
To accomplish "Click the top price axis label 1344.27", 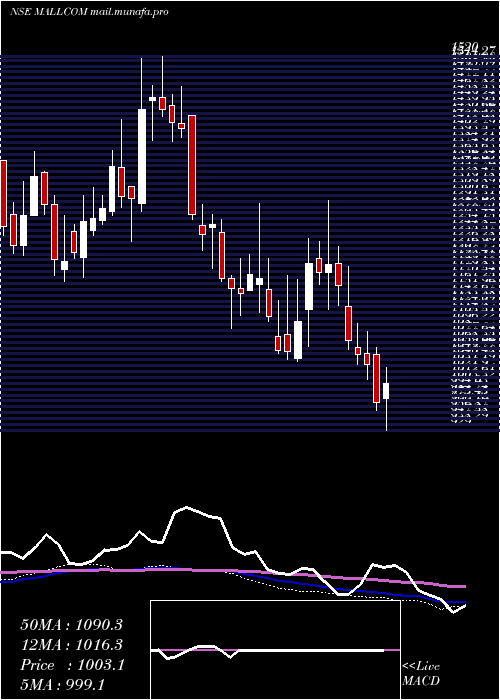I will pyautogui.click(x=474, y=50).
